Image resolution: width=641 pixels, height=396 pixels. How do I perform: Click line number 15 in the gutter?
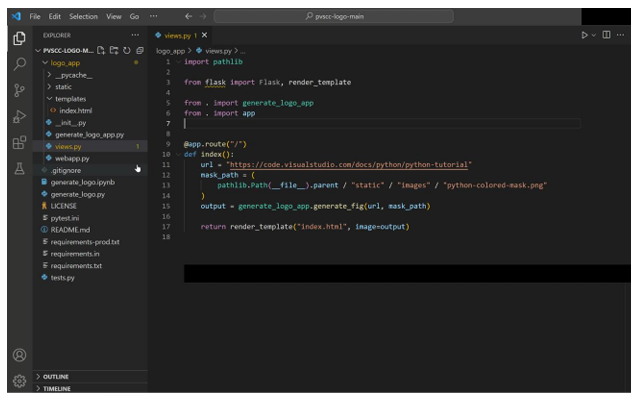click(x=166, y=206)
